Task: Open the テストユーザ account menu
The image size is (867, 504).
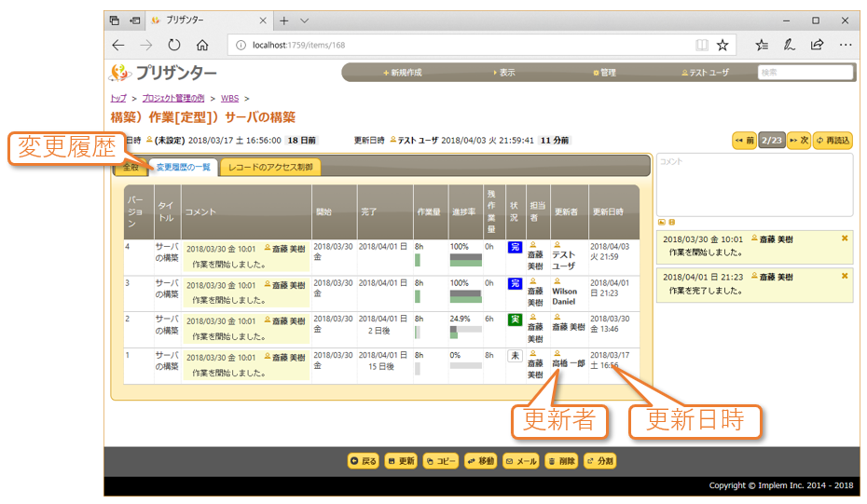Action: point(705,73)
